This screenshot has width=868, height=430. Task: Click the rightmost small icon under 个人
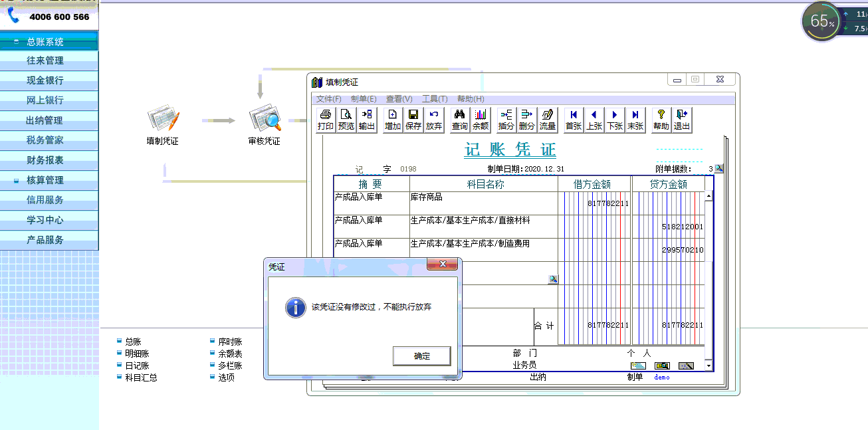click(686, 366)
